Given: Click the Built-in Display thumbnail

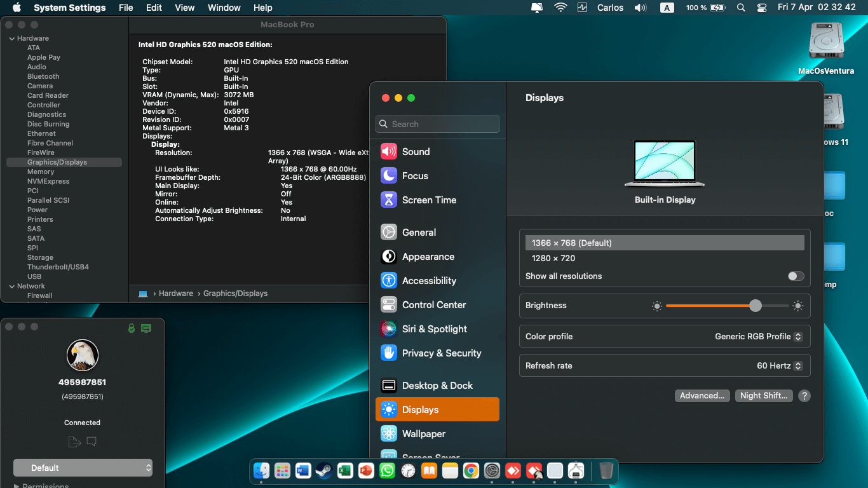Looking at the screenshot, I should (x=665, y=163).
